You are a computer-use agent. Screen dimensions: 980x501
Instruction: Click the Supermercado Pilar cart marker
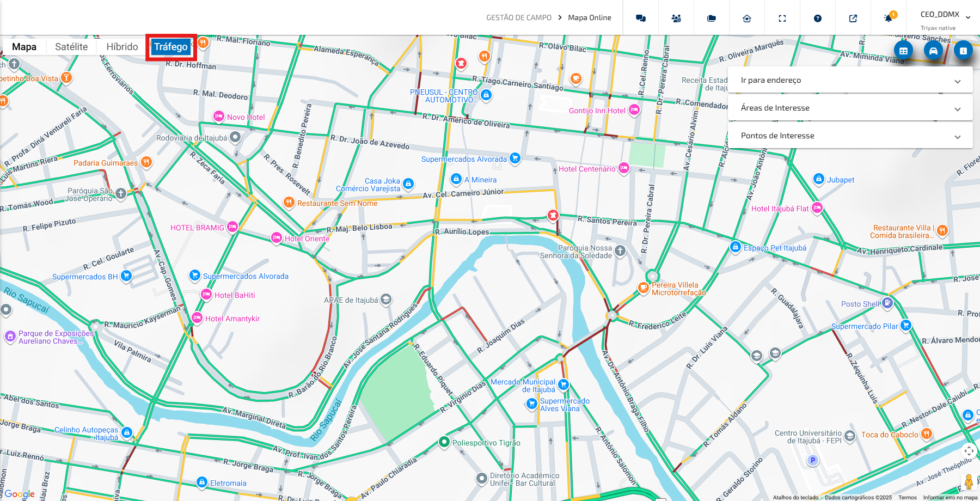click(x=906, y=326)
